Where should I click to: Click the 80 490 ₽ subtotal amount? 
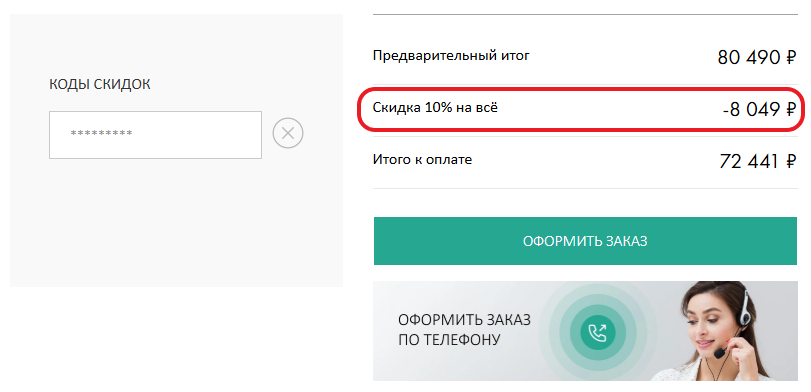click(757, 57)
